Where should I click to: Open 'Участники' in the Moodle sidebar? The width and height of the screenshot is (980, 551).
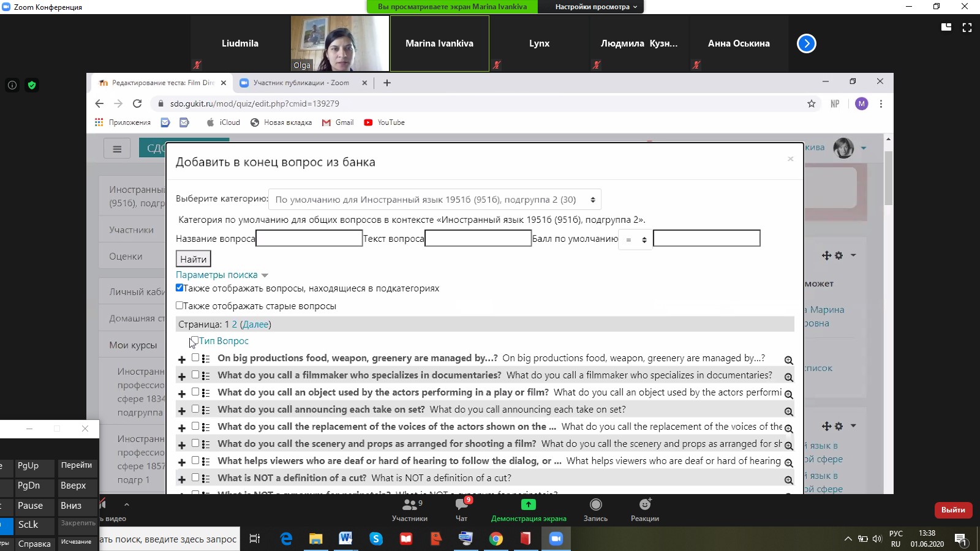131,230
